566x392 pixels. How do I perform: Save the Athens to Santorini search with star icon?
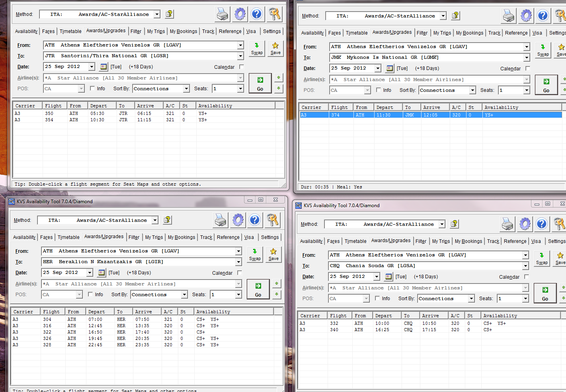tap(275, 48)
